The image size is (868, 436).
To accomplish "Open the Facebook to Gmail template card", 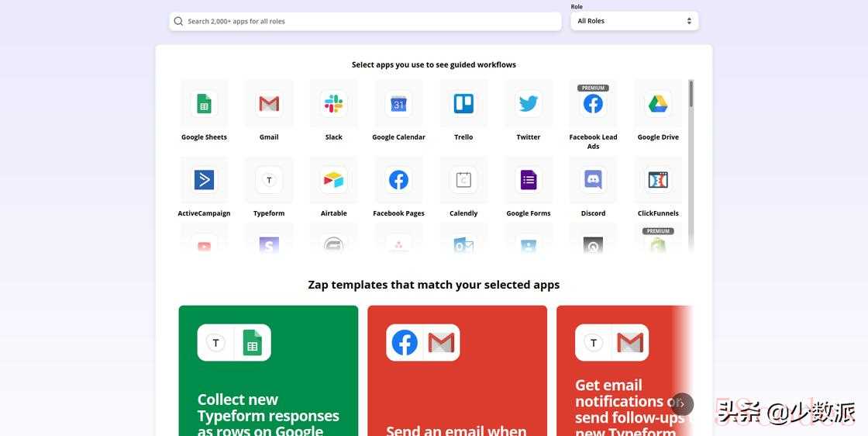I will (457, 372).
